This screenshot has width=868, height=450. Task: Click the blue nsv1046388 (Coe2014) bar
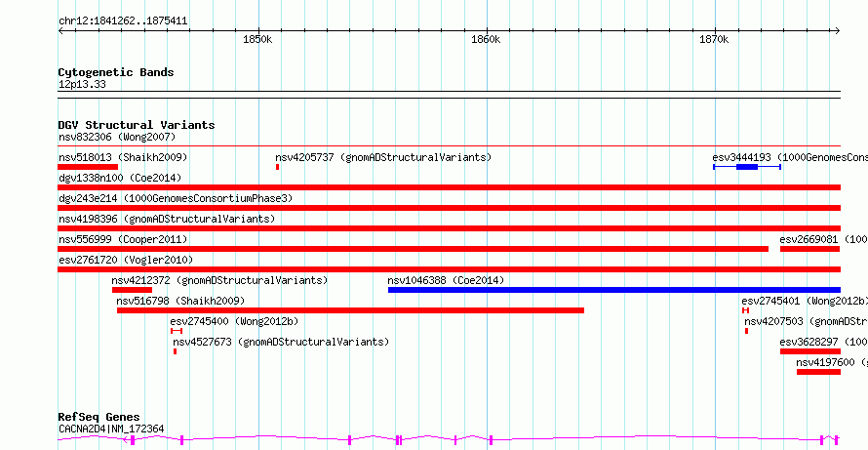pos(614,290)
